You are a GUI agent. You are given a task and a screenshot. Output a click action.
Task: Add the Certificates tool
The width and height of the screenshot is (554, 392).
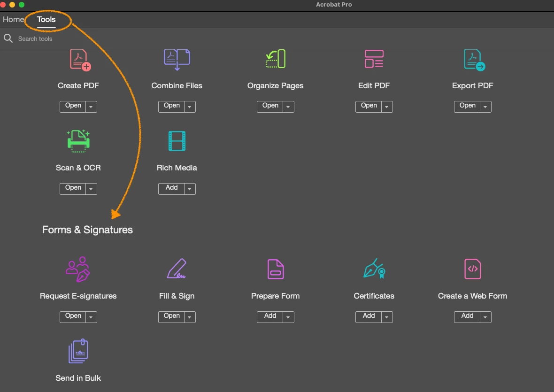point(369,317)
